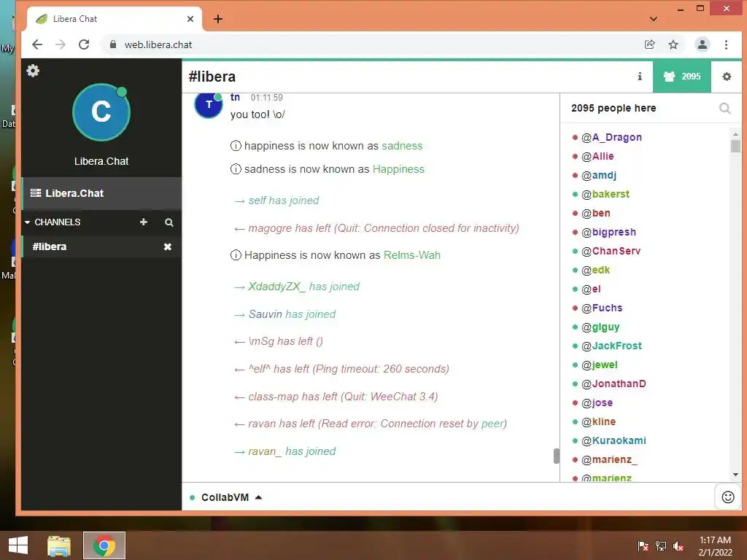Click the Relms-Wah nickname link
Screen dimensions: 747x560
pos(411,255)
